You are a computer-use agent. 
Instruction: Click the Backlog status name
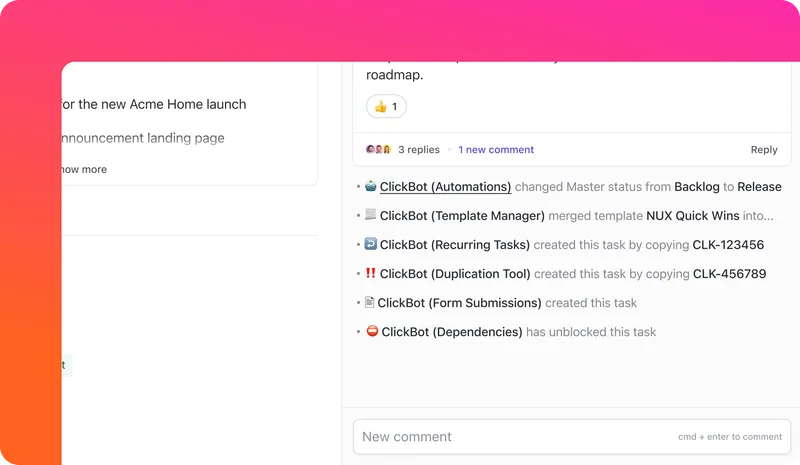click(x=696, y=187)
